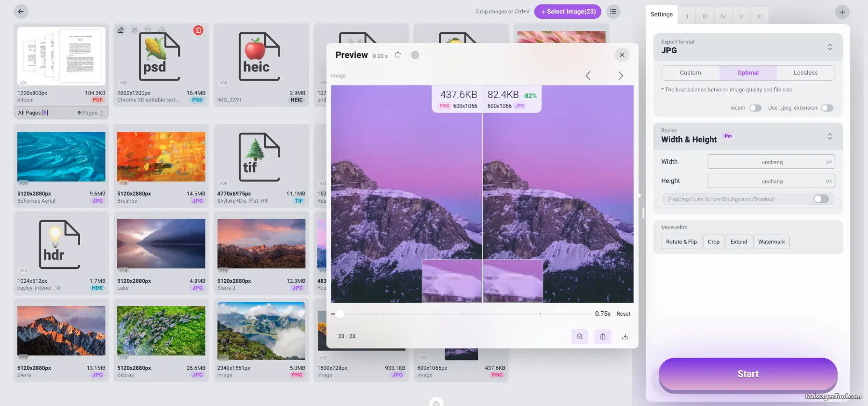Click the Start button
This screenshot has width=868, height=406.
(748, 374)
